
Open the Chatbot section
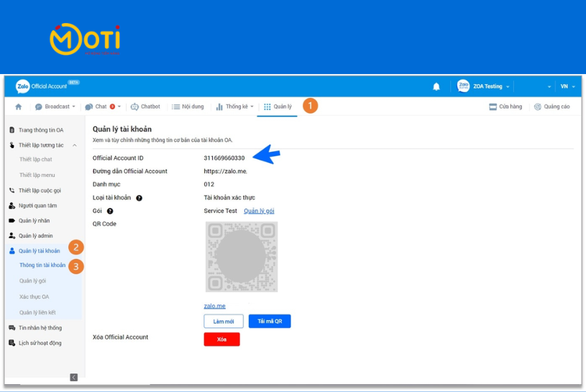coord(145,106)
